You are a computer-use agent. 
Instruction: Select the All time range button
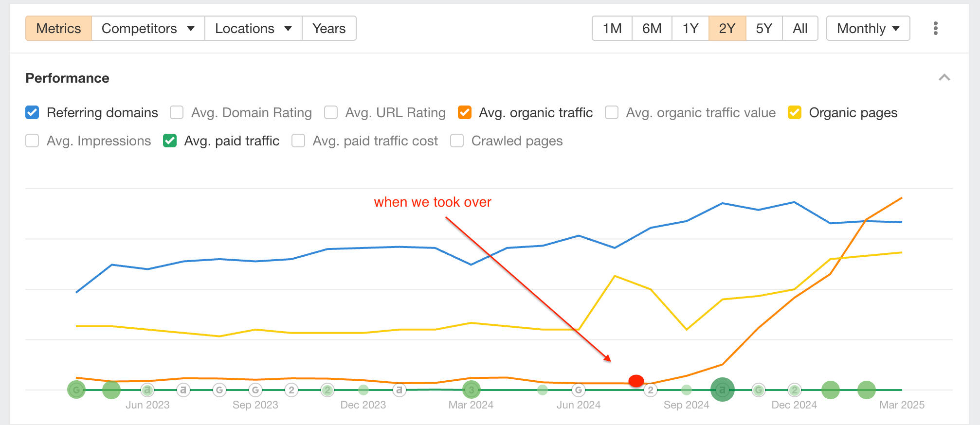tap(800, 28)
